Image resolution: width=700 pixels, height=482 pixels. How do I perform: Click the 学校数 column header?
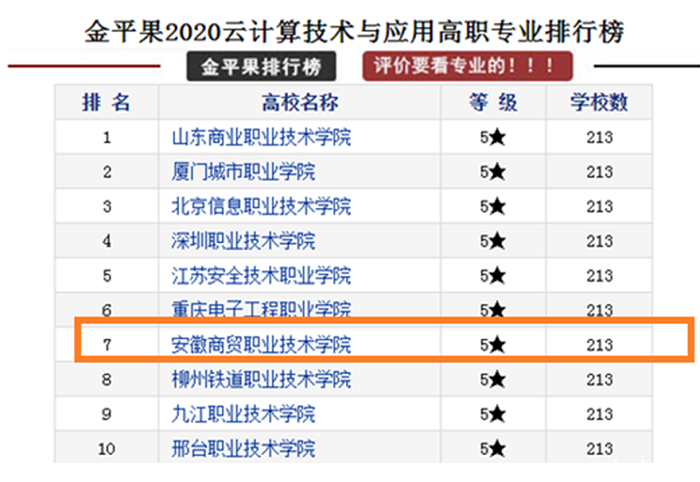[x=600, y=102]
